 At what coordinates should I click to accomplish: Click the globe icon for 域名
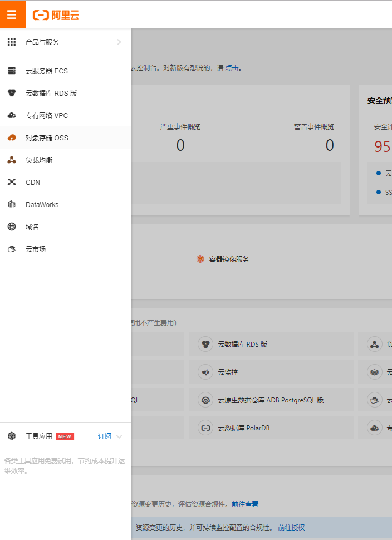point(12,227)
